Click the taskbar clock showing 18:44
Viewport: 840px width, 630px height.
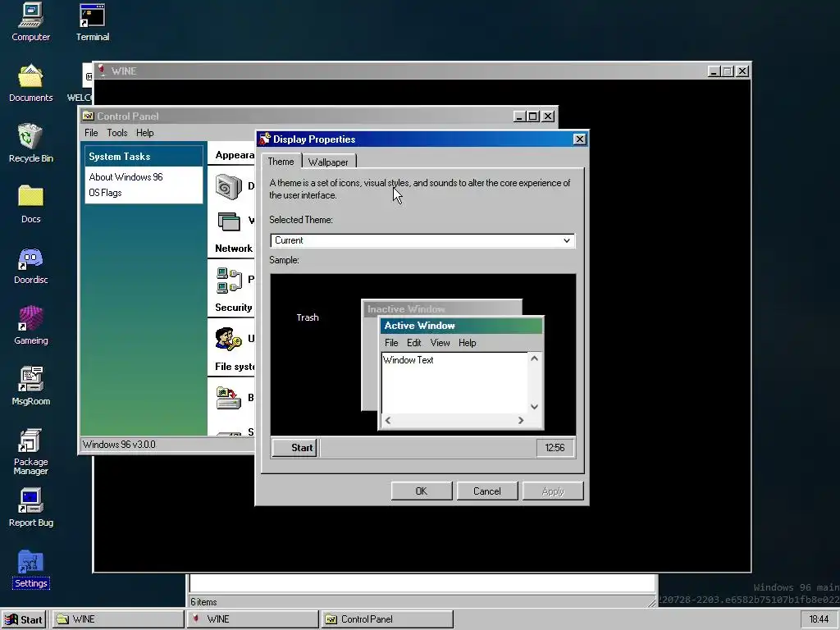pyautogui.click(x=819, y=619)
